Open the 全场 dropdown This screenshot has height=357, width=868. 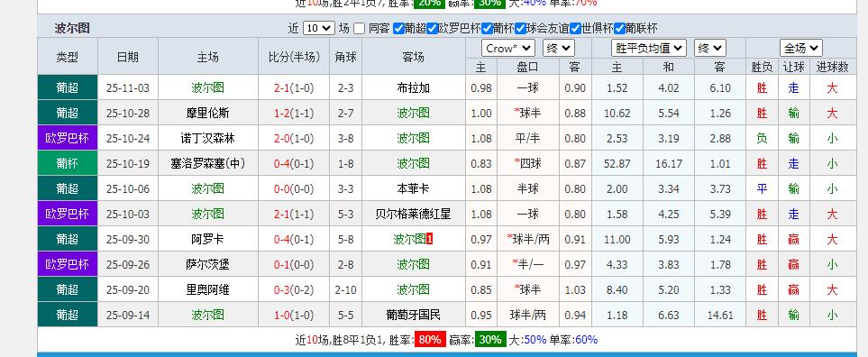click(801, 48)
